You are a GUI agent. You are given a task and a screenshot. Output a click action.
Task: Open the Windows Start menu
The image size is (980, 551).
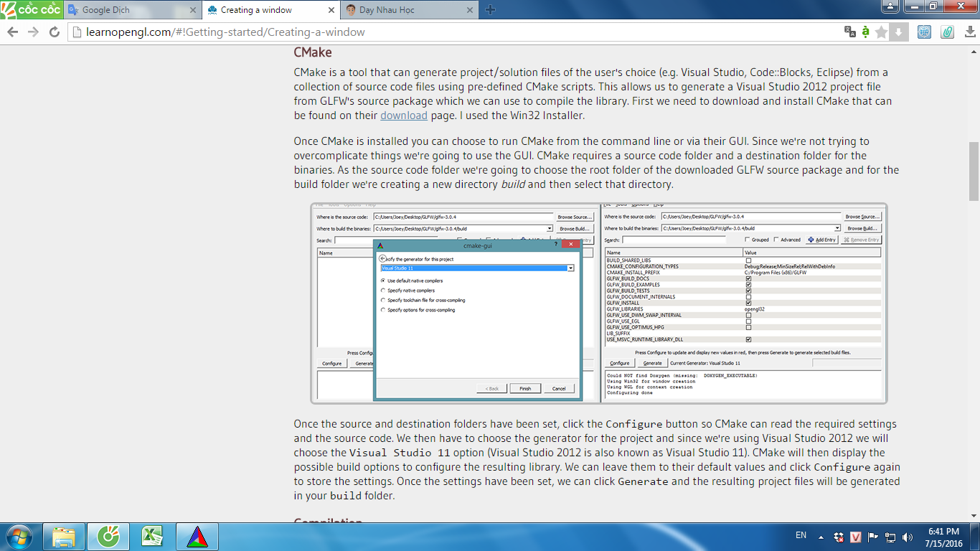19,537
